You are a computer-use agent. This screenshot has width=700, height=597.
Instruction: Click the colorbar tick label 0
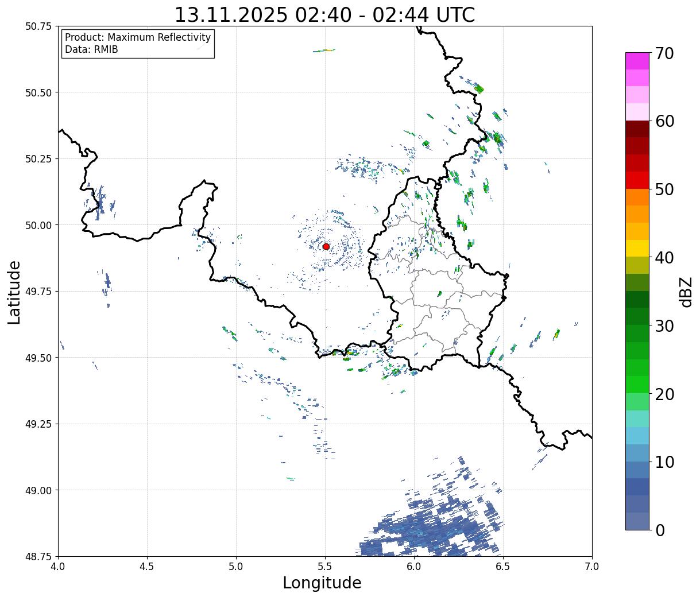pyautogui.click(x=660, y=530)
